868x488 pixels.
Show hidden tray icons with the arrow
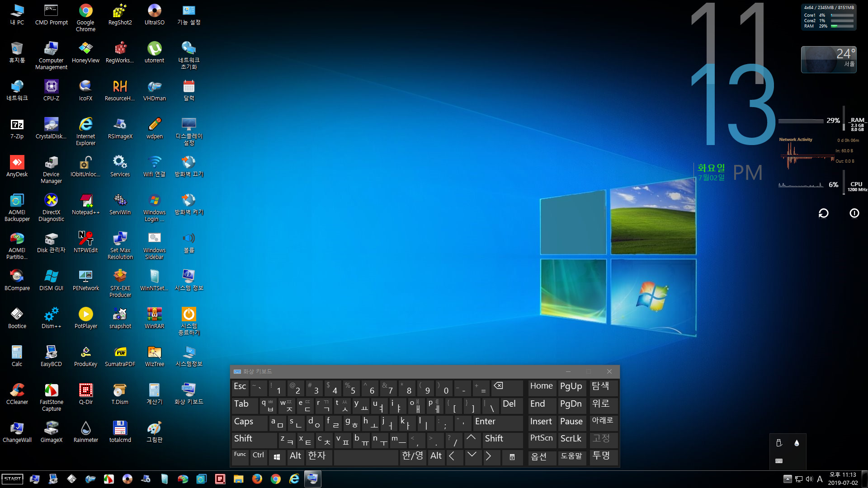787,479
